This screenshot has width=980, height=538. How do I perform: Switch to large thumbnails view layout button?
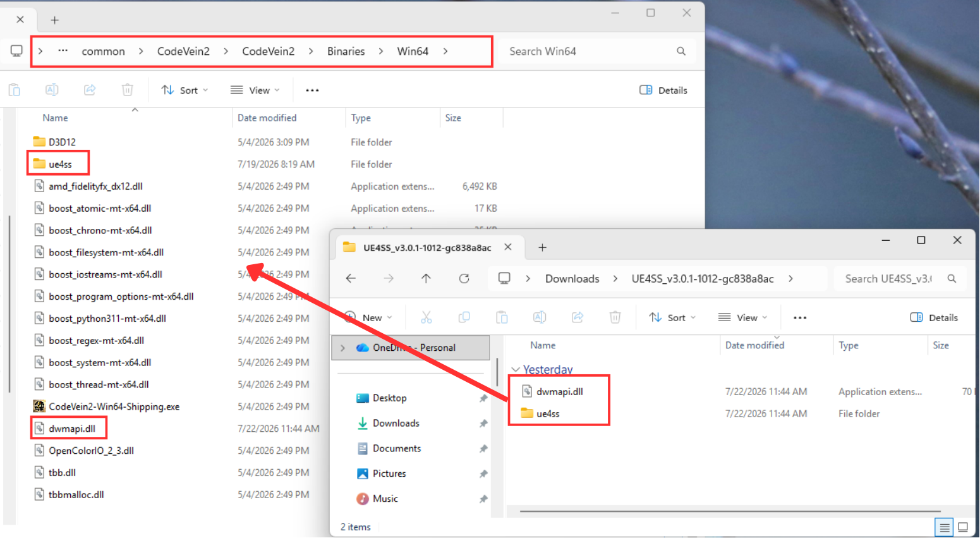tap(963, 527)
